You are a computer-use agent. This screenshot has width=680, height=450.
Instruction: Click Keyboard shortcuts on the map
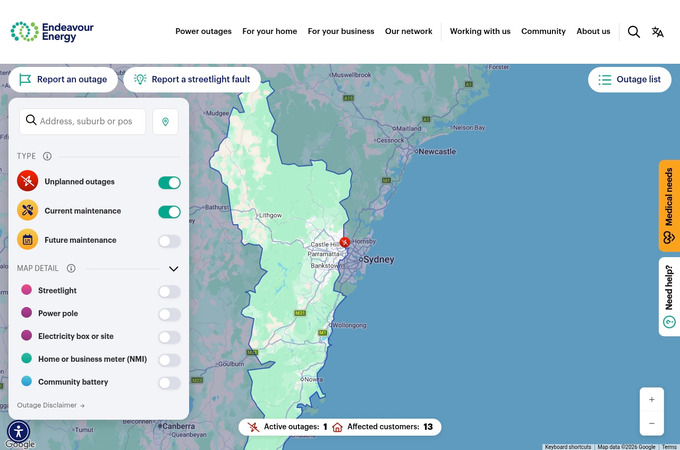click(x=568, y=447)
